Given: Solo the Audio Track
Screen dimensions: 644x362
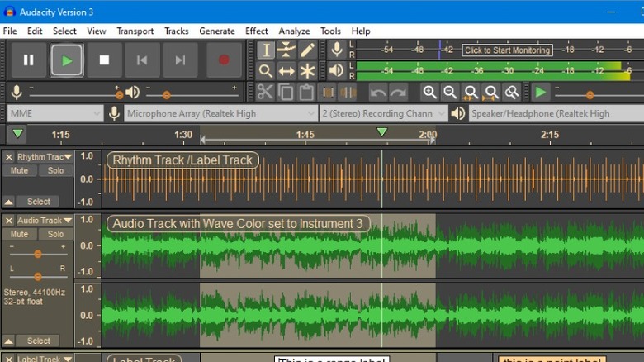Looking at the screenshot, I should pyautogui.click(x=55, y=235).
